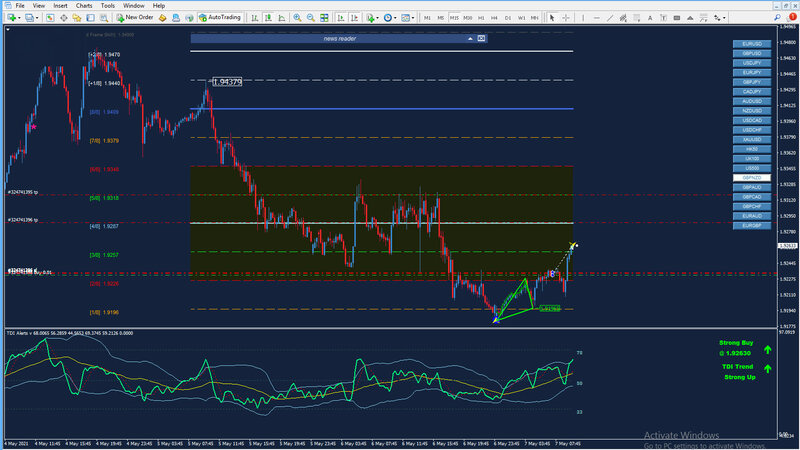The width and height of the screenshot is (800, 450).
Task: Open the Help menu
Action: pyautogui.click(x=159, y=6)
